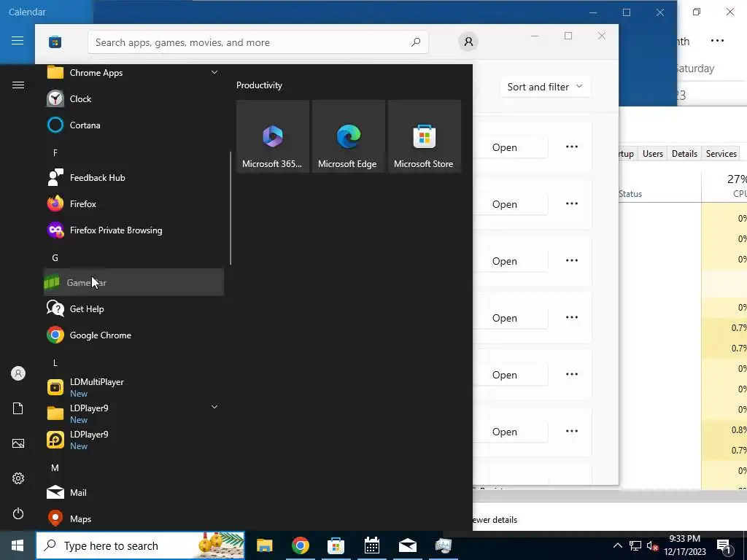The image size is (747, 560).
Task: Open Feedback Hub from Start menu
Action: click(134, 178)
